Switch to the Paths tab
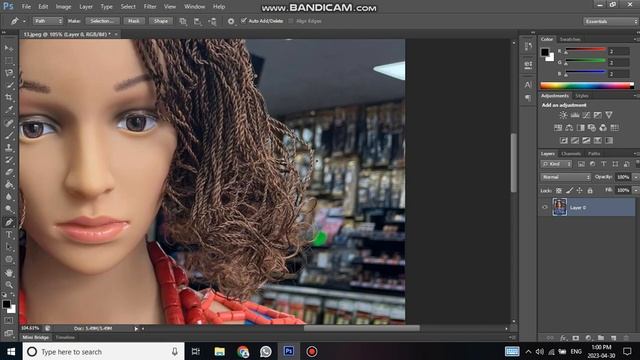The height and width of the screenshot is (360, 640). pos(594,154)
